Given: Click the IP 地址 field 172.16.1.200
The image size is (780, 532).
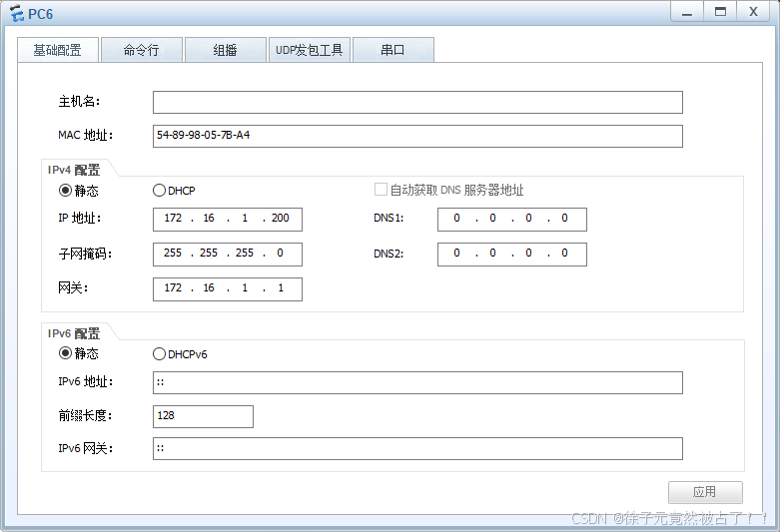Looking at the screenshot, I should coord(228,220).
